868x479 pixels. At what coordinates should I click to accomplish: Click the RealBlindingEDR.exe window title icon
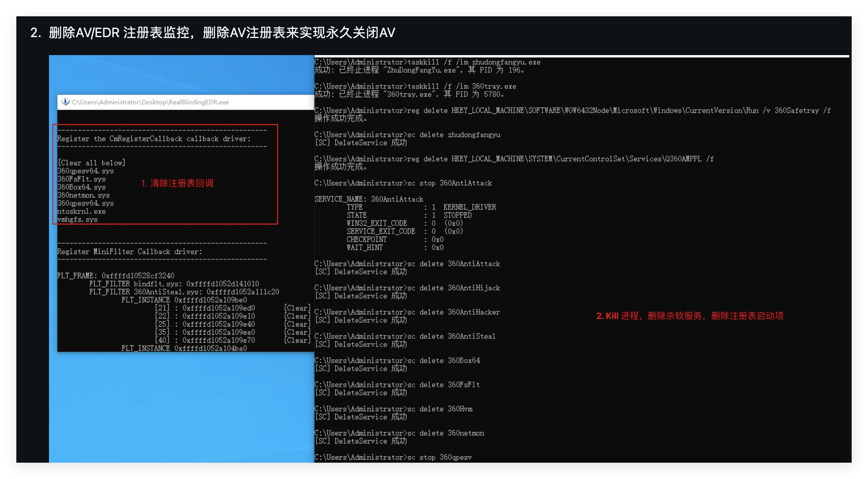[x=65, y=102]
